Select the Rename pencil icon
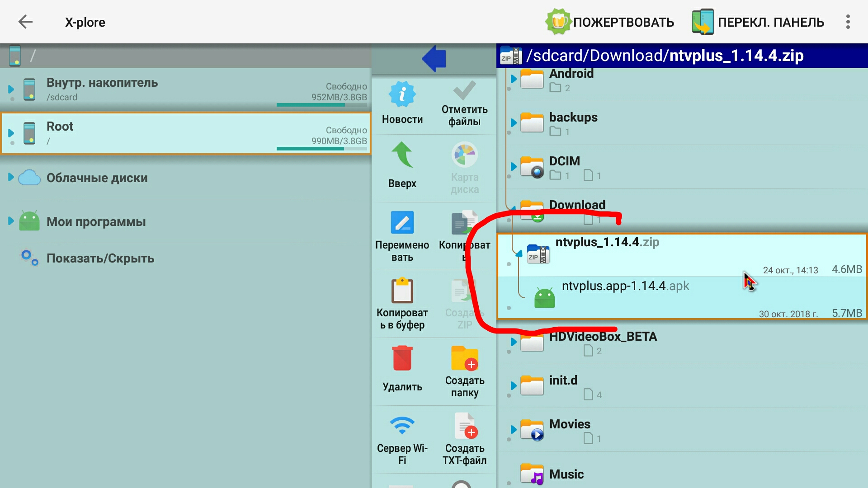This screenshot has height=488, width=868. 402,222
